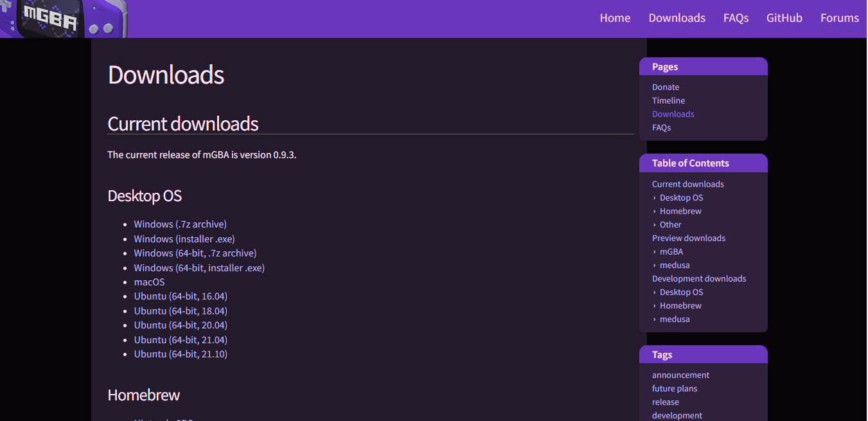Download Ubuntu (64-bit, 18.04) build
This screenshot has height=421, width=868.
181,311
